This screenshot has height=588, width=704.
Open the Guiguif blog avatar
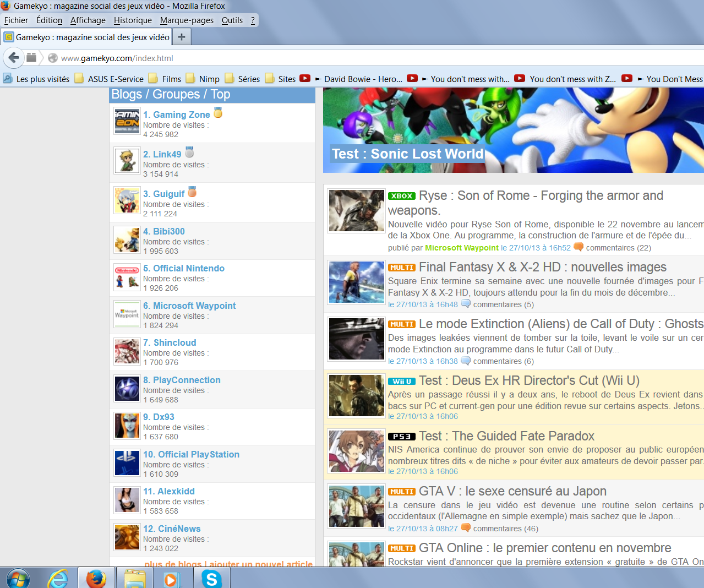click(127, 200)
